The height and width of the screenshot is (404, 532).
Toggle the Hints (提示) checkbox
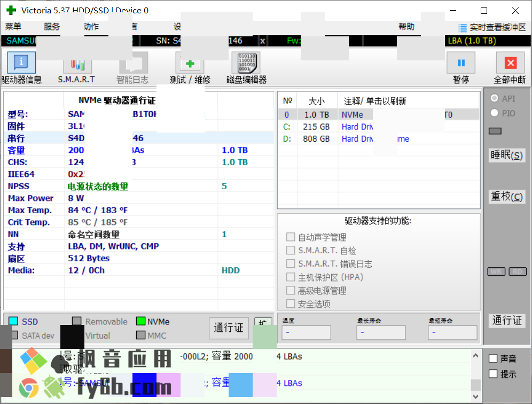493,374
